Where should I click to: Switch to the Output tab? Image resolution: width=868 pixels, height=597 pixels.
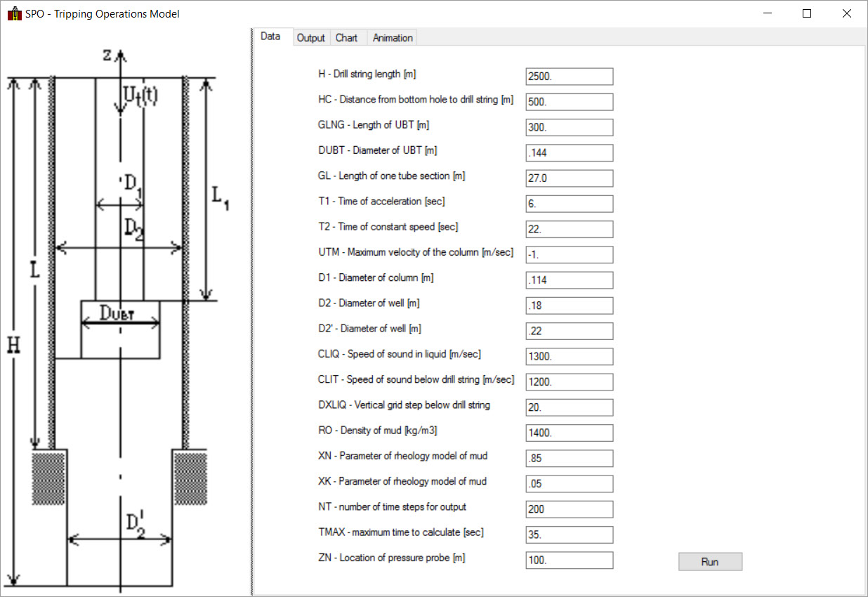tap(310, 38)
